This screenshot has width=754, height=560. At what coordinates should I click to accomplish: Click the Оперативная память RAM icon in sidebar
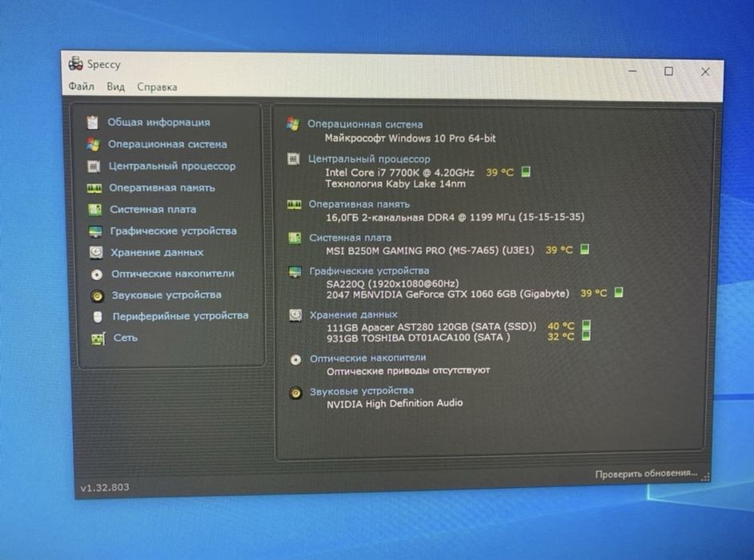(x=94, y=188)
